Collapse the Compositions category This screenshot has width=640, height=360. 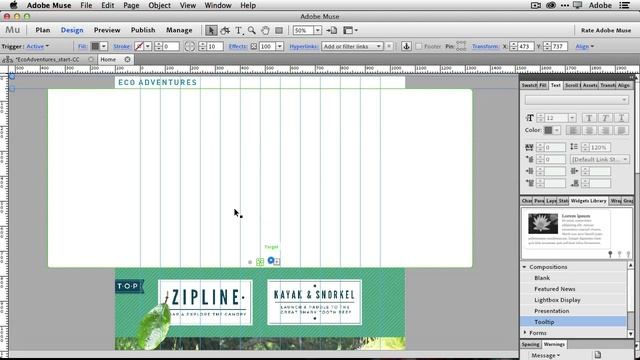[524, 267]
